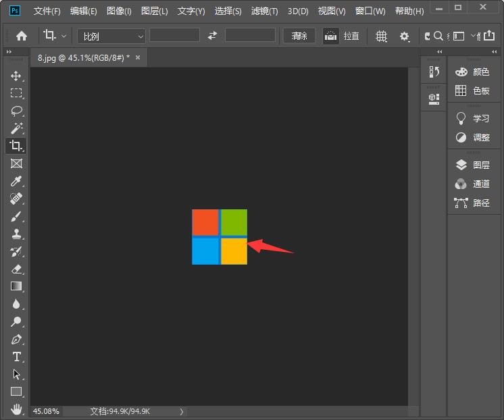Click the 拉直 straighten label
This screenshot has height=420, width=504.
[351, 36]
